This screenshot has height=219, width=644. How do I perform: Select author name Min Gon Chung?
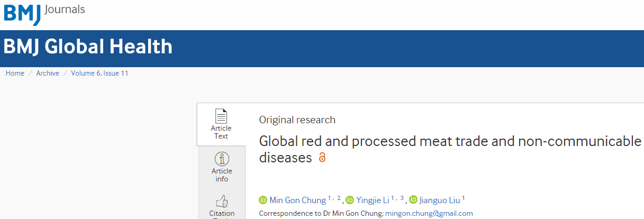298,200
